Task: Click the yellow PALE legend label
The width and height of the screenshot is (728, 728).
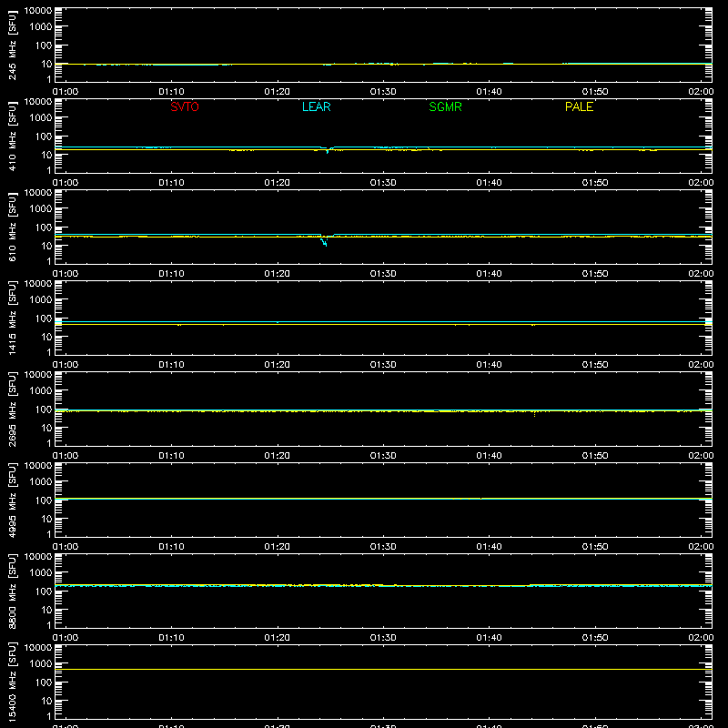Action: tap(579, 106)
